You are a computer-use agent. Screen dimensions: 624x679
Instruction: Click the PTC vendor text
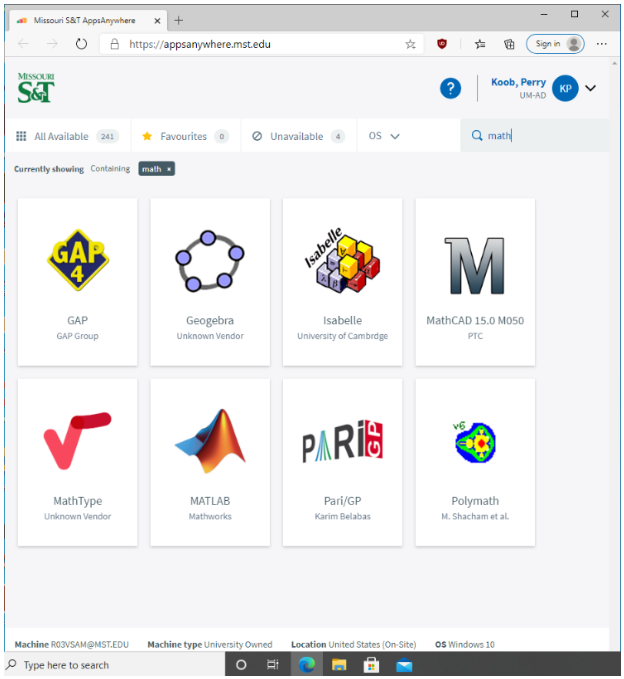pyautogui.click(x=475, y=336)
